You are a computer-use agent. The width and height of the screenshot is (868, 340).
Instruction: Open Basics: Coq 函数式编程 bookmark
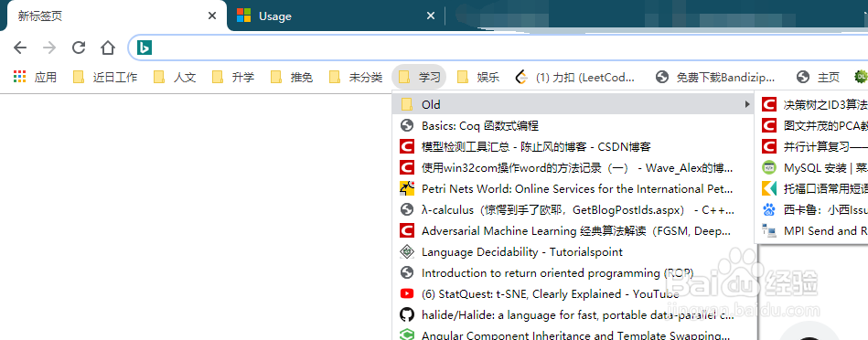[573, 125]
